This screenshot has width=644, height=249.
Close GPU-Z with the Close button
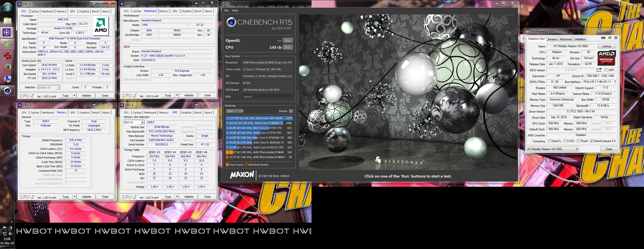[609, 149]
